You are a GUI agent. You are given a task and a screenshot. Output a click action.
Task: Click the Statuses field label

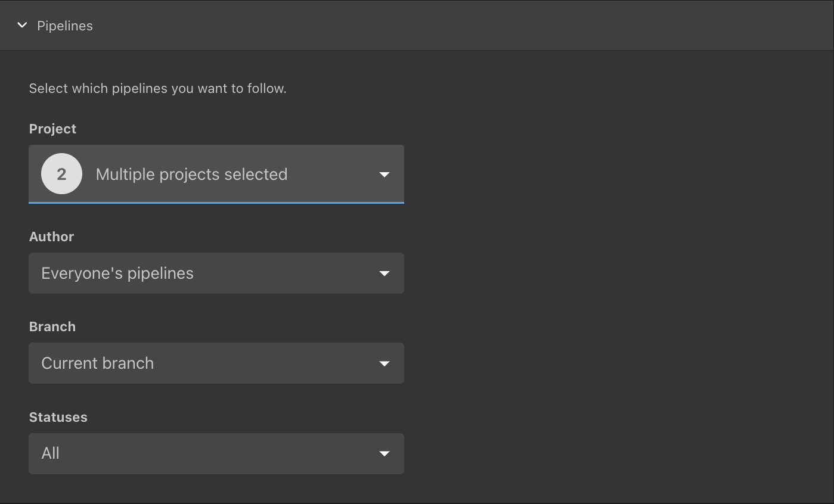point(58,417)
